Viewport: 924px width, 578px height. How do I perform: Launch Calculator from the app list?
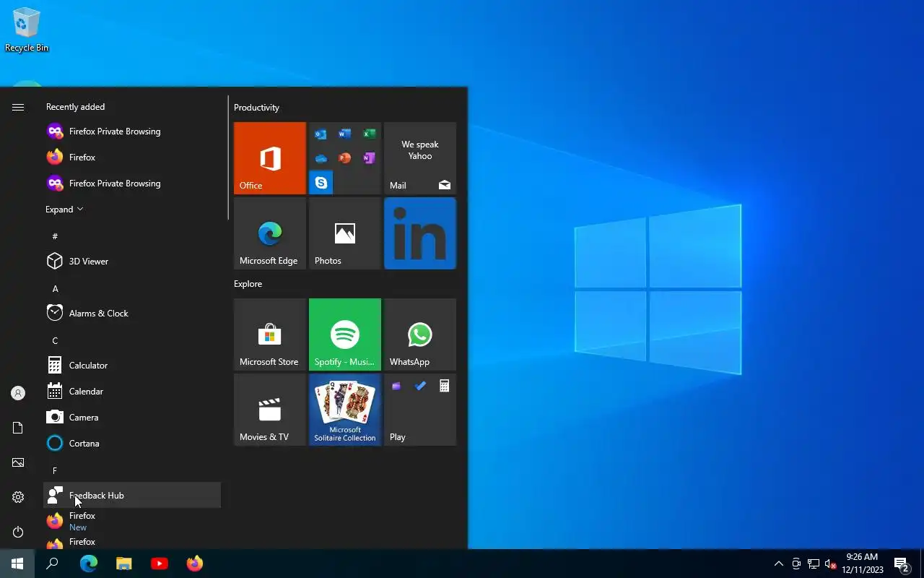pos(132,366)
